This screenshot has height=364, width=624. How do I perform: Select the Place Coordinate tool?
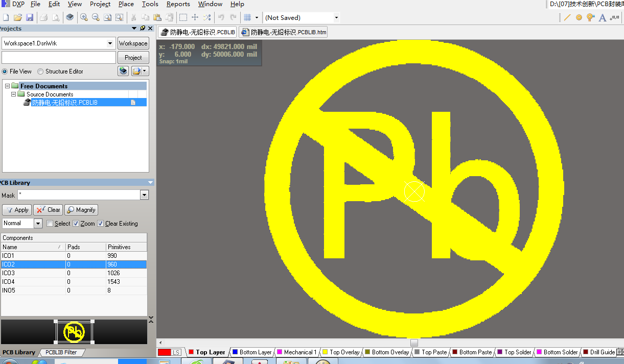[614, 17]
